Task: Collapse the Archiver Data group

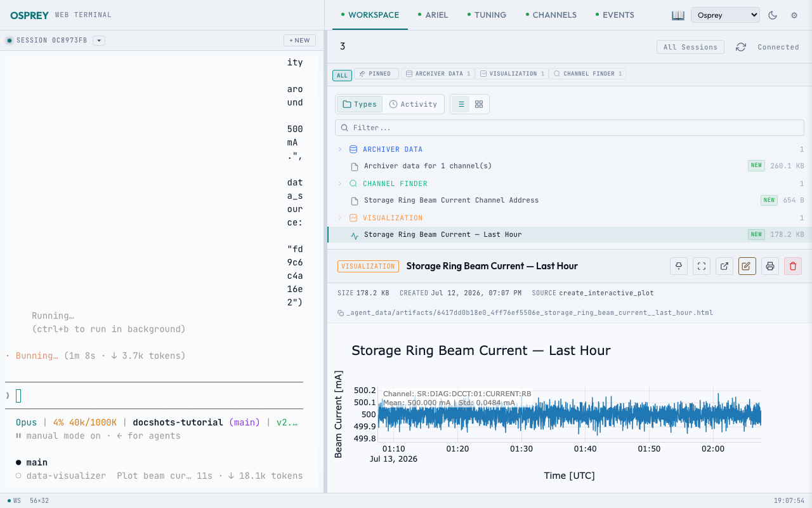Action: (x=340, y=149)
